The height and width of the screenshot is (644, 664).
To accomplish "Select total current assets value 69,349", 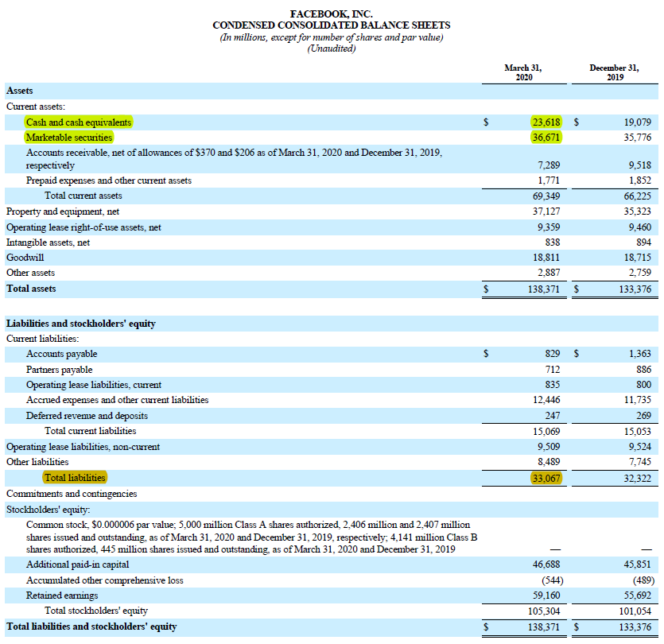I will click(x=546, y=196).
